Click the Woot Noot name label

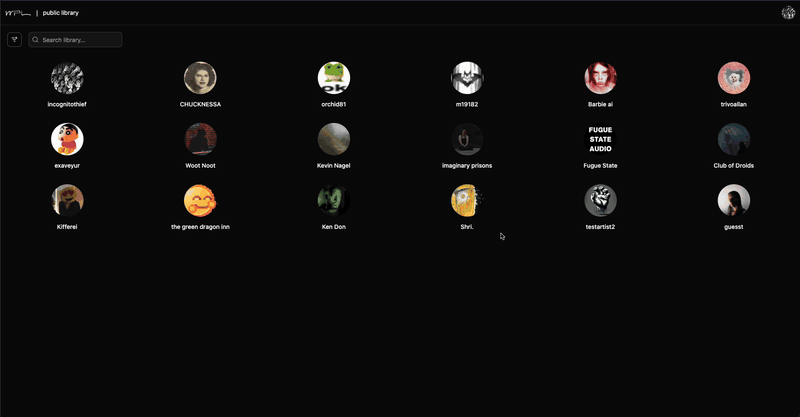click(x=200, y=165)
